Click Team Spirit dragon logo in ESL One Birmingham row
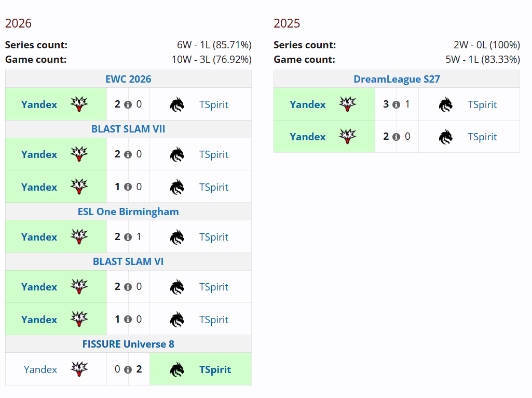532x398 pixels. [177, 237]
